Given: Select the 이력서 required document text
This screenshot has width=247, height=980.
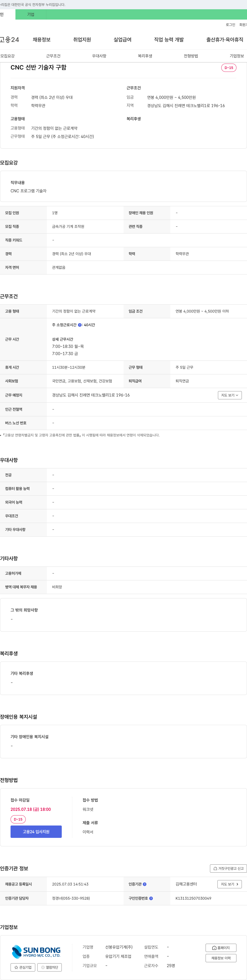Looking at the screenshot, I should [88, 832].
